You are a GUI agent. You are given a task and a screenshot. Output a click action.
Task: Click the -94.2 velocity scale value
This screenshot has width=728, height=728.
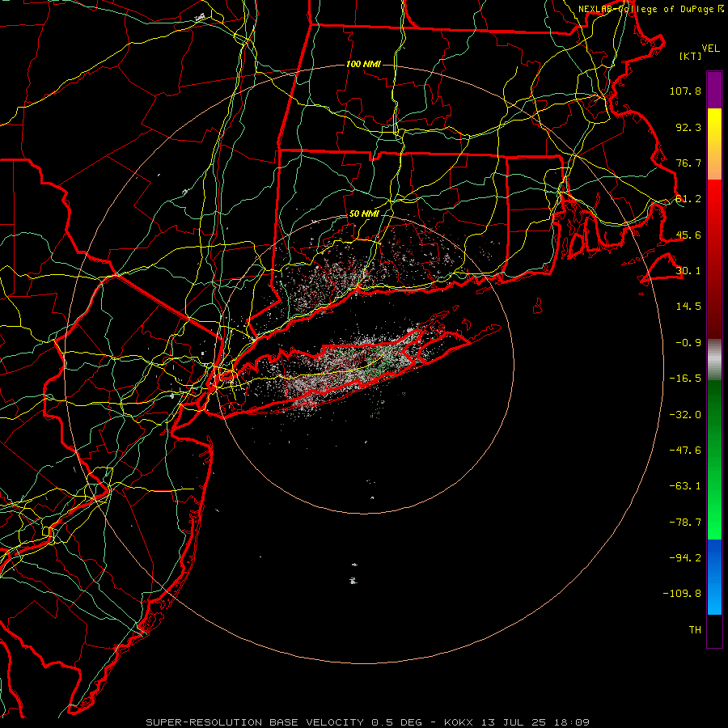tap(685, 558)
